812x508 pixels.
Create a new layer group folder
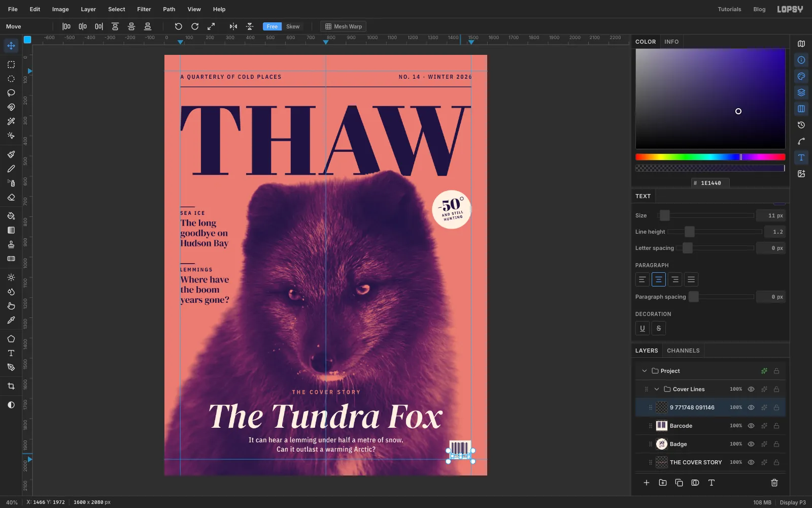(663, 483)
